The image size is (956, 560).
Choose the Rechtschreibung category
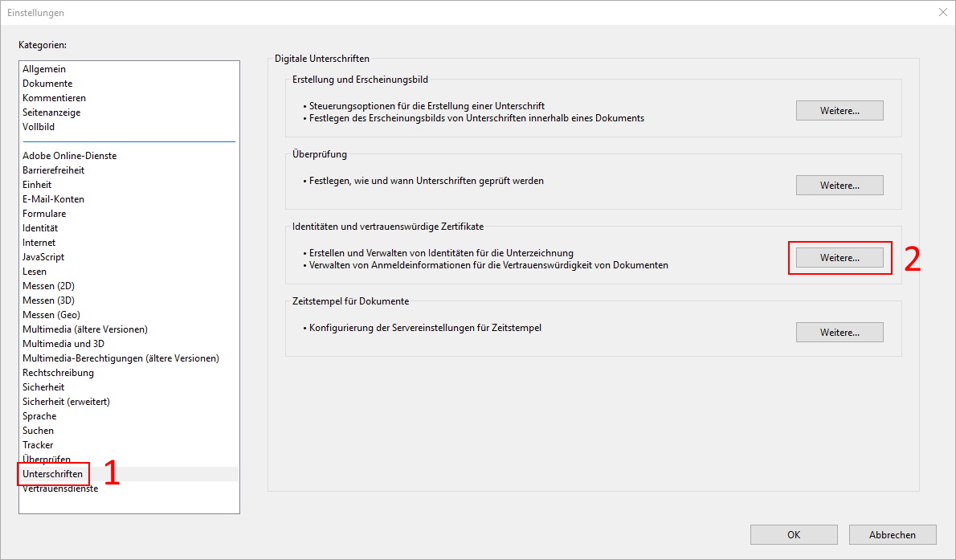(x=58, y=373)
